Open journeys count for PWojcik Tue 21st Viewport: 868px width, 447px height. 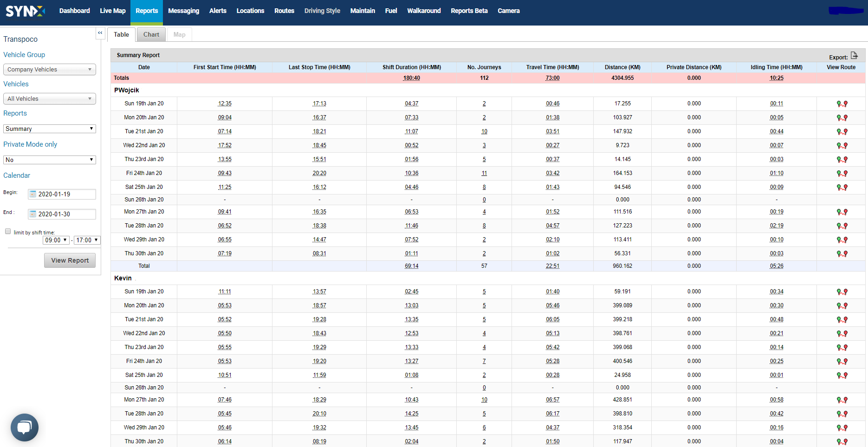484,132
